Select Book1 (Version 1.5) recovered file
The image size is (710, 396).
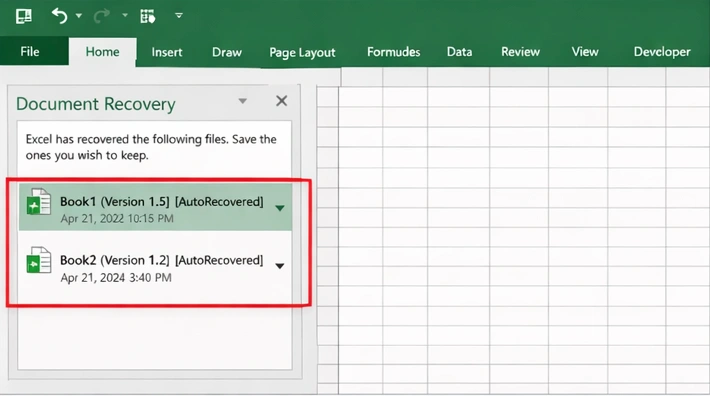pyautogui.click(x=155, y=207)
